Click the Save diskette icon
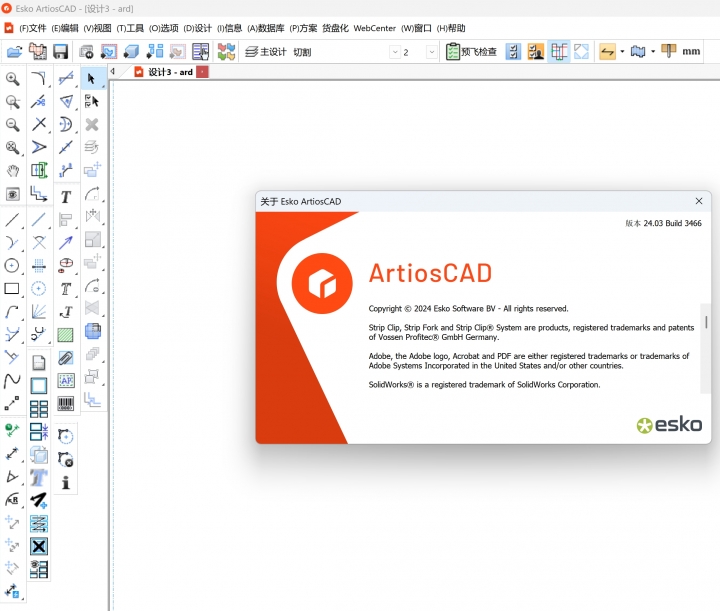 pyautogui.click(x=61, y=52)
